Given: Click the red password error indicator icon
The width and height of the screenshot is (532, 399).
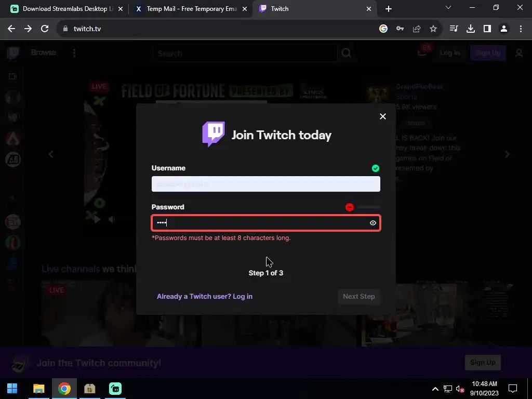Looking at the screenshot, I should click(350, 207).
